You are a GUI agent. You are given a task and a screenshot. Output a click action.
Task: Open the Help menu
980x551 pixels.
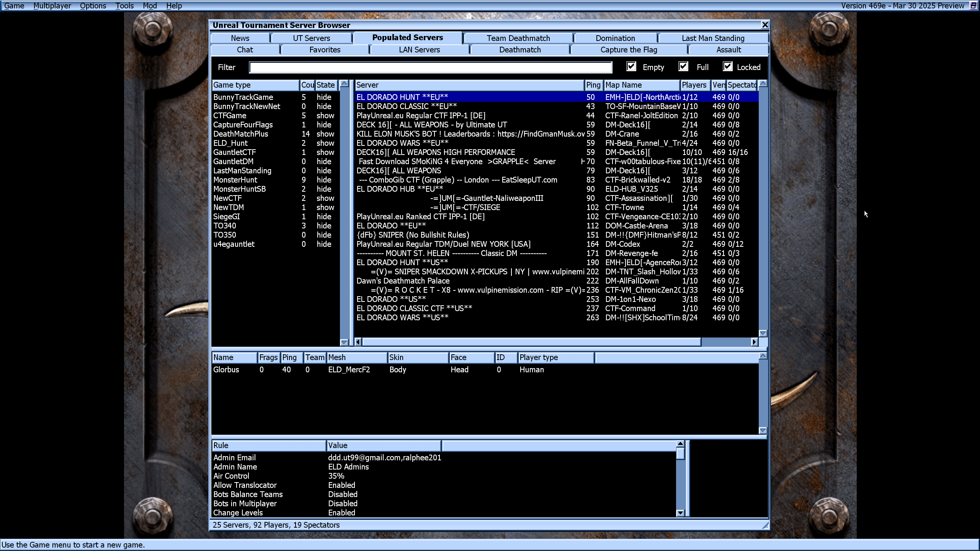pyautogui.click(x=174, y=6)
